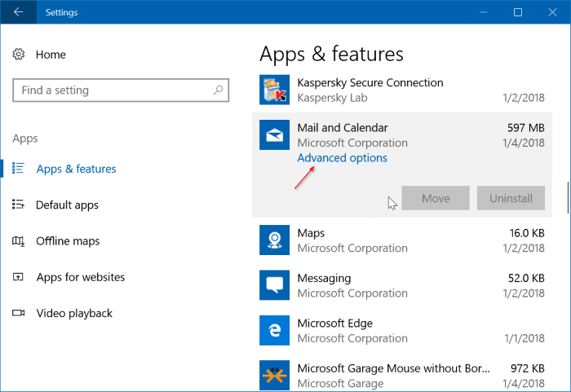The height and width of the screenshot is (392, 571).
Task: Click the Uninstall button
Action: pos(511,198)
